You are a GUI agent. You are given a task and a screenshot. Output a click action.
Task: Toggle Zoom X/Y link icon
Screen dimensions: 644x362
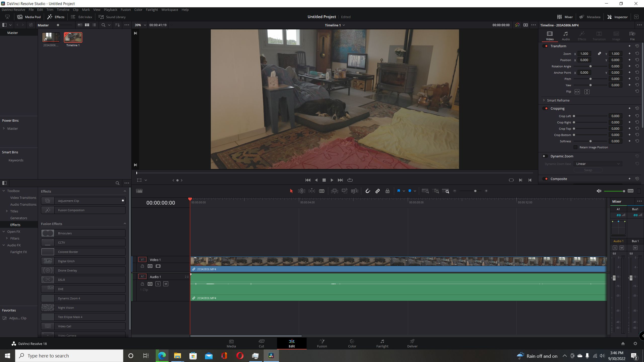tap(599, 54)
